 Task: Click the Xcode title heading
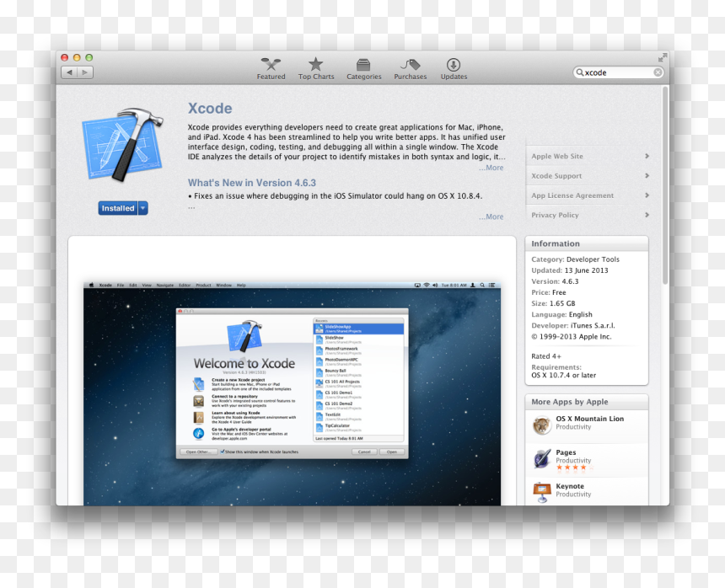click(x=210, y=109)
